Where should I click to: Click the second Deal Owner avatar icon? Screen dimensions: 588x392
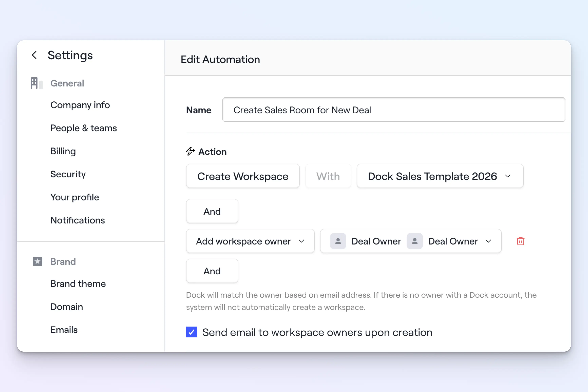[415, 241]
